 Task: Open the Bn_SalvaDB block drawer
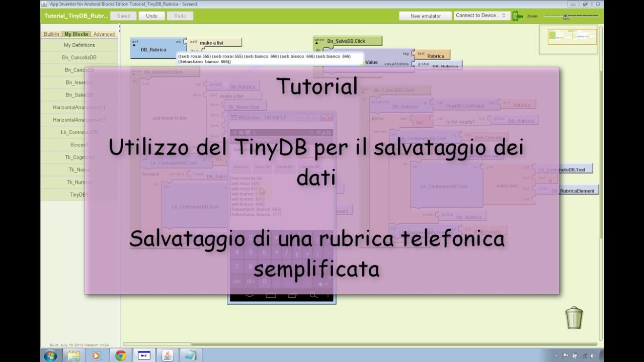coord(79,95)
